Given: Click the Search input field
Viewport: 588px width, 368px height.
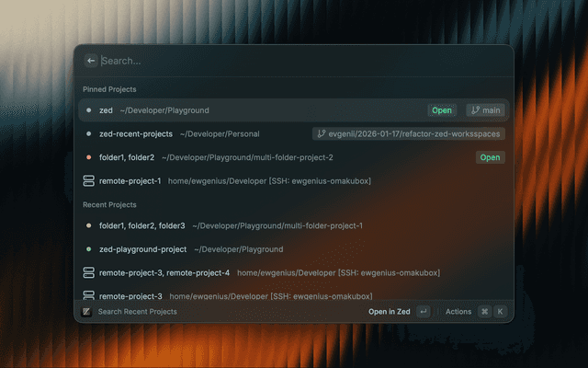Looking at the screenshot, I should click(276, 61).
